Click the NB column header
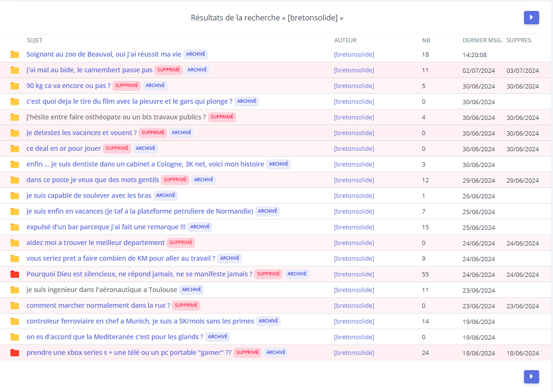Viewport: 553px width, 392px height. (426, 40)
